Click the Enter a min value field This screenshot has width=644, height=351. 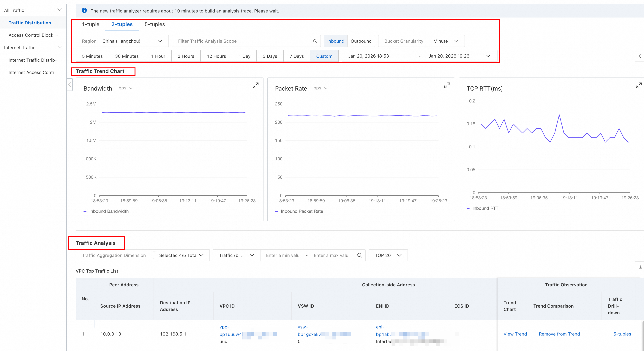tap(283, 255)
